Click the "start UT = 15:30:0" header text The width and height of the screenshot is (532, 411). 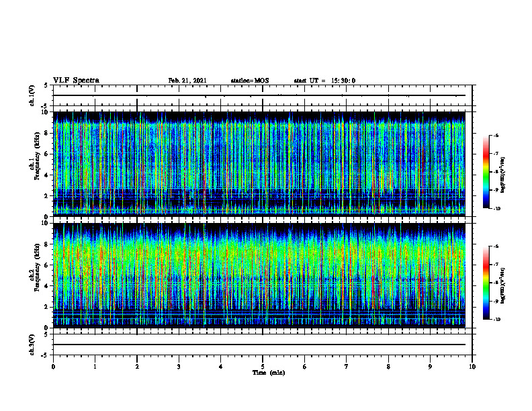324,81
